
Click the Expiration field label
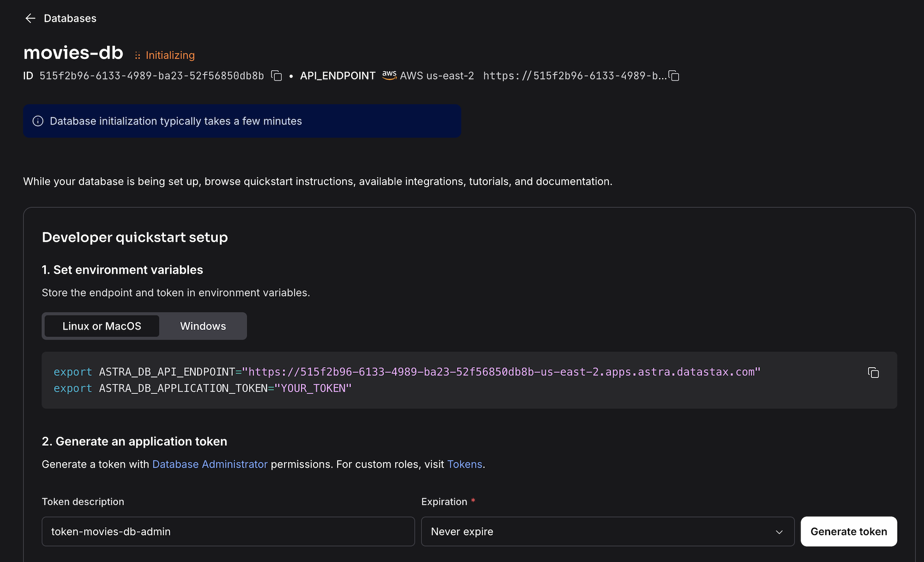click(x=444, y=501)
